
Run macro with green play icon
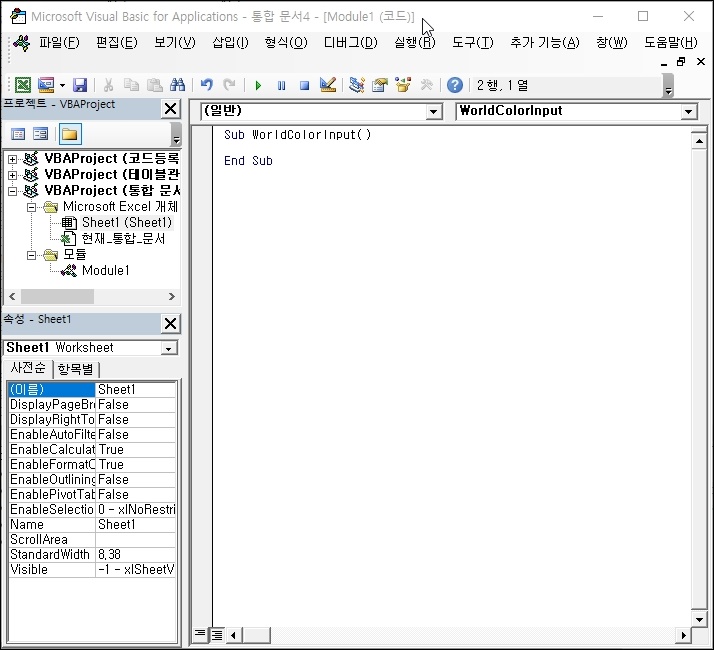tap(258, 86)
